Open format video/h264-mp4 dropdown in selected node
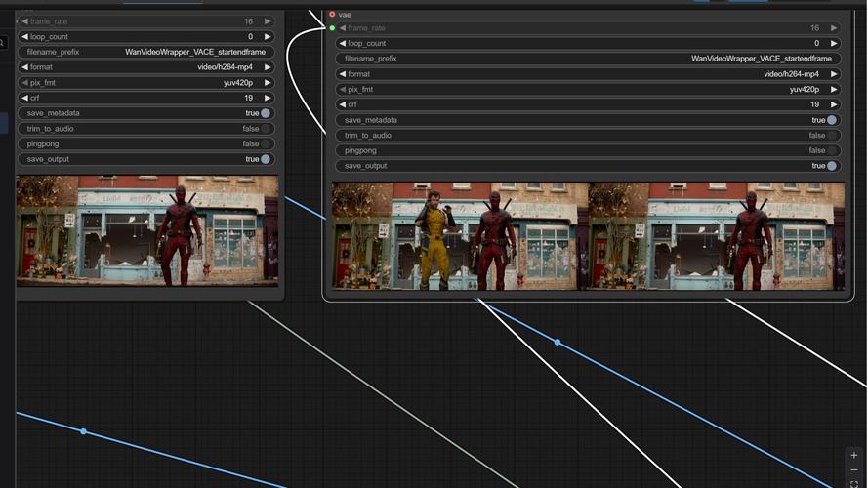Screen dimensions: 868x488 pos(588,73)
